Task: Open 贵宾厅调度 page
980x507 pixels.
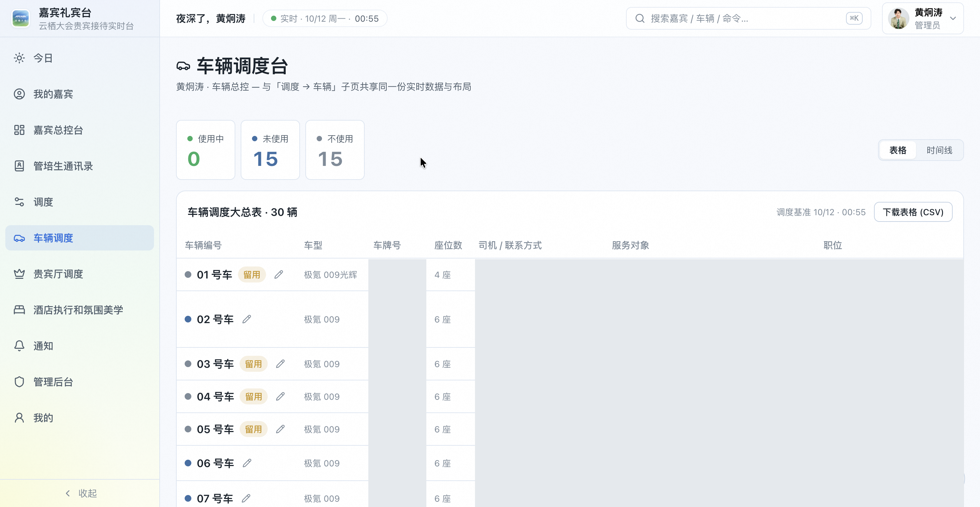Action: point(80,274)
